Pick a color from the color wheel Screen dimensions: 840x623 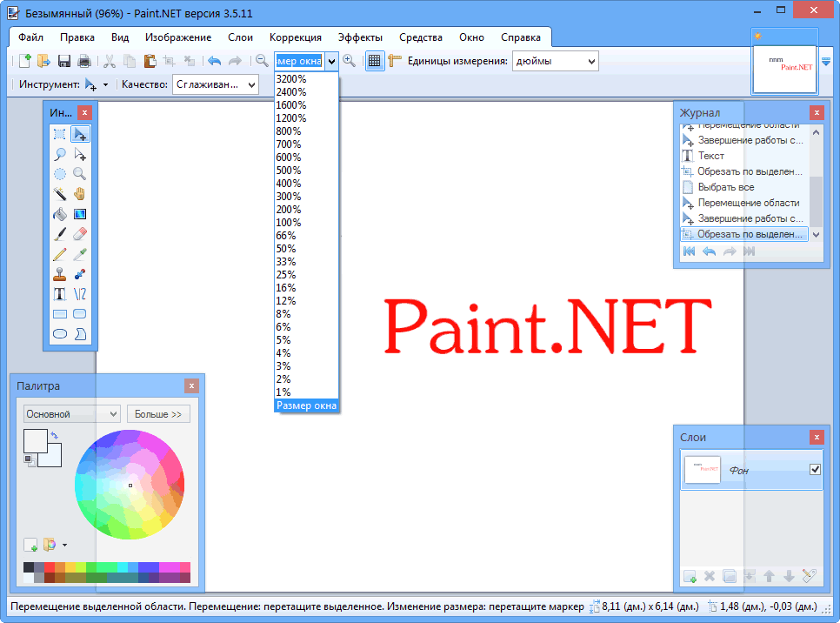[x=130, y=483]
